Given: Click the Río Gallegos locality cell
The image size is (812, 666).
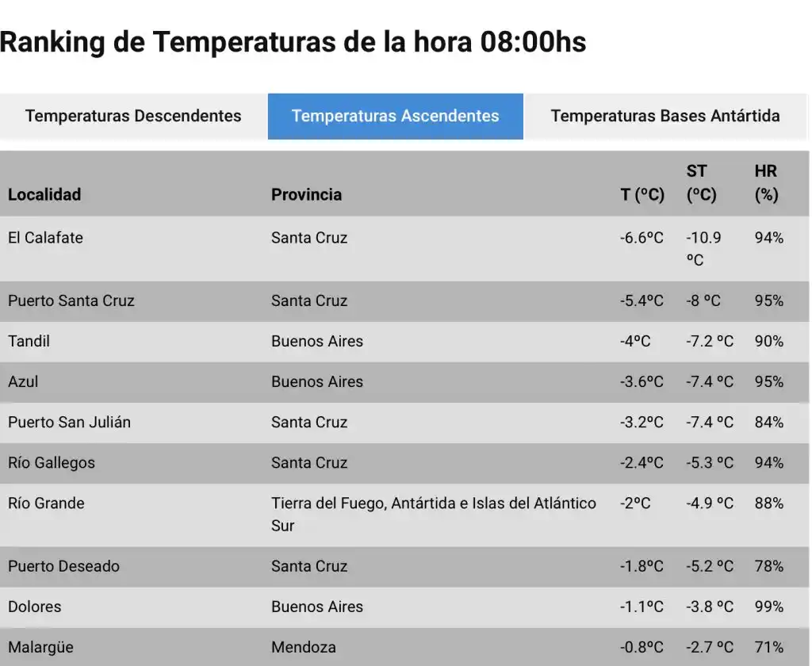Looking at the screenshot, I should point(52,462).
